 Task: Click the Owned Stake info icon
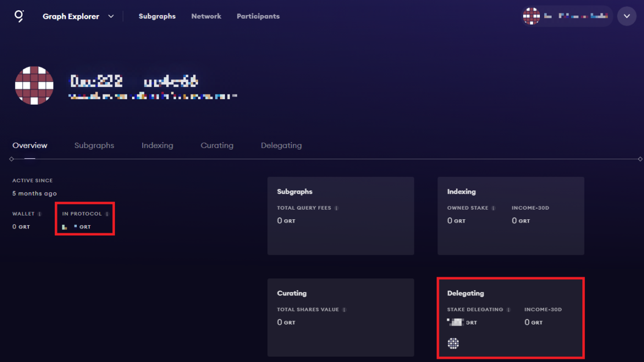tap(494, 208)
